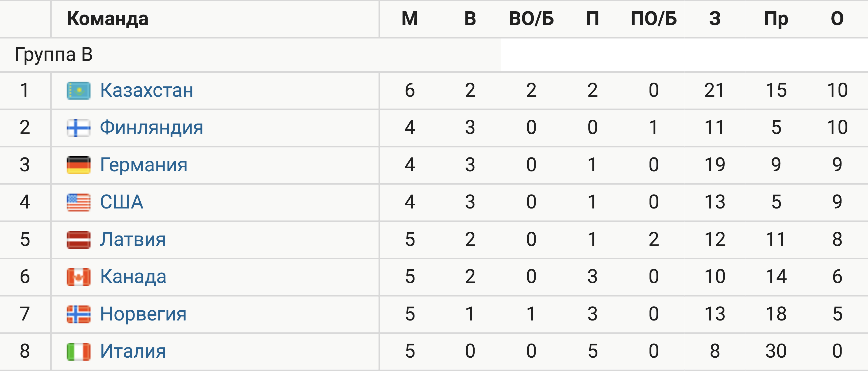Click the Italy flag icon
Image resolution: width=868 pixels, height=371 pixels.
coord(79,351)
